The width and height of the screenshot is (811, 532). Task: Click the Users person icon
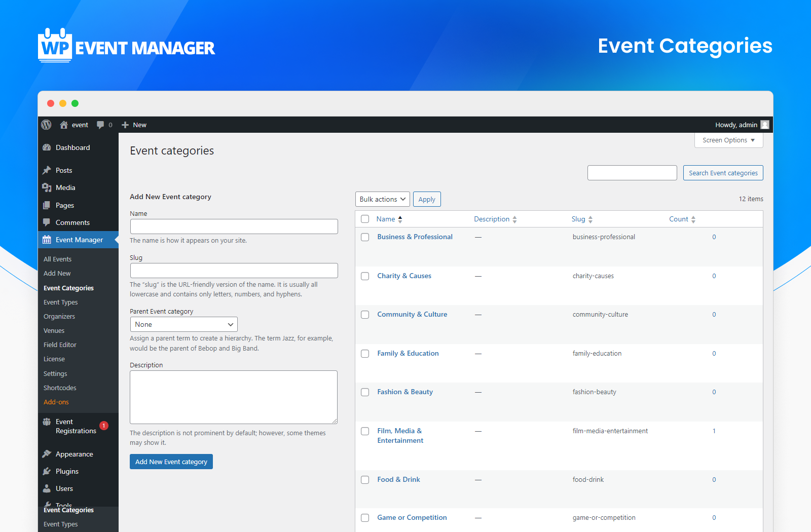(47, 488)
